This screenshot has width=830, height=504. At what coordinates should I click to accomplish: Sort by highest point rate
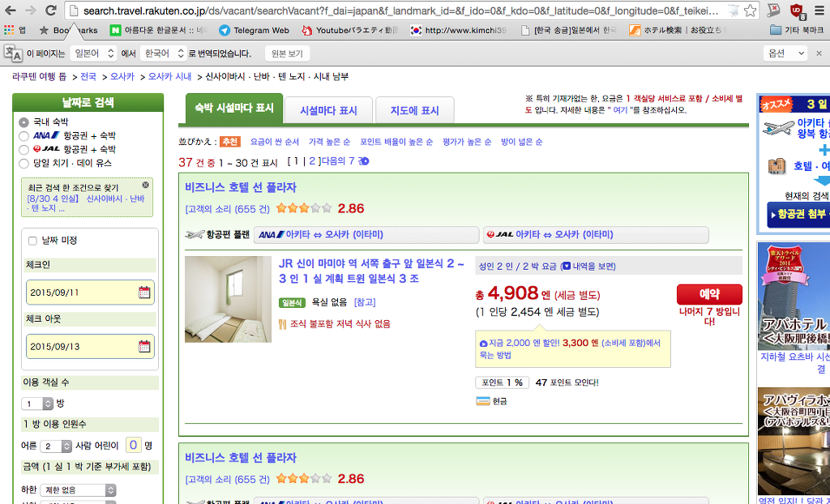pos(396,142)
